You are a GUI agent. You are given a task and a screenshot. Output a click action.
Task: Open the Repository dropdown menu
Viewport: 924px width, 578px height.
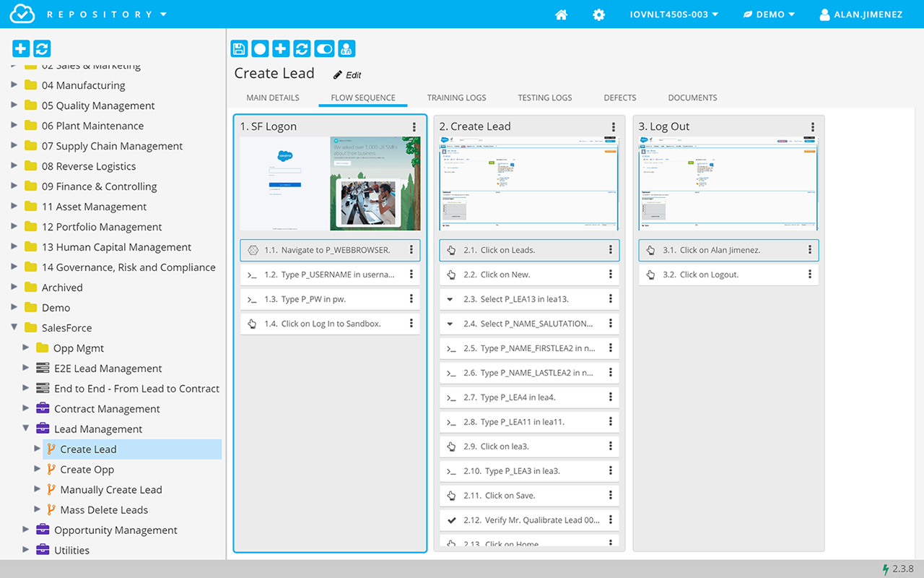coord(107,14)
